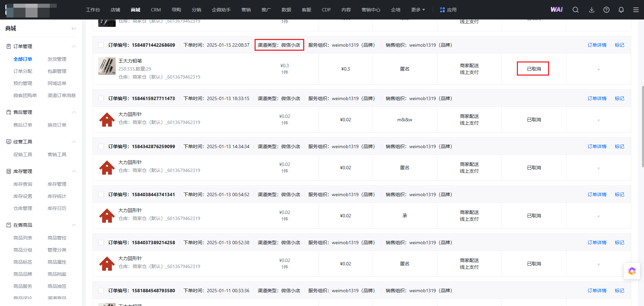Switch to the 导购 top tab
This screenshot has height=306, width=644.
pyautogui.click(x=176, y=10)
